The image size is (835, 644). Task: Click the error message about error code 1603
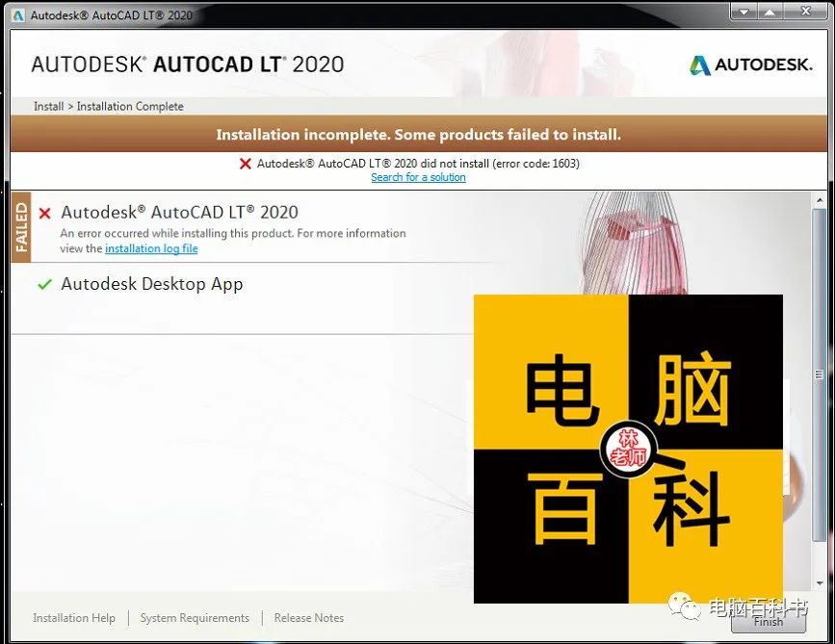click(419, 164)
